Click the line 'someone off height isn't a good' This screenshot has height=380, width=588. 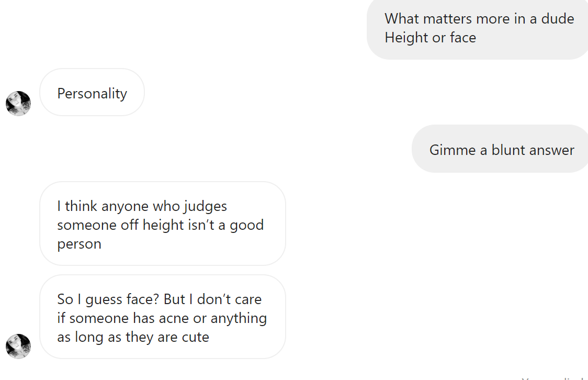(x=161, y=225)
